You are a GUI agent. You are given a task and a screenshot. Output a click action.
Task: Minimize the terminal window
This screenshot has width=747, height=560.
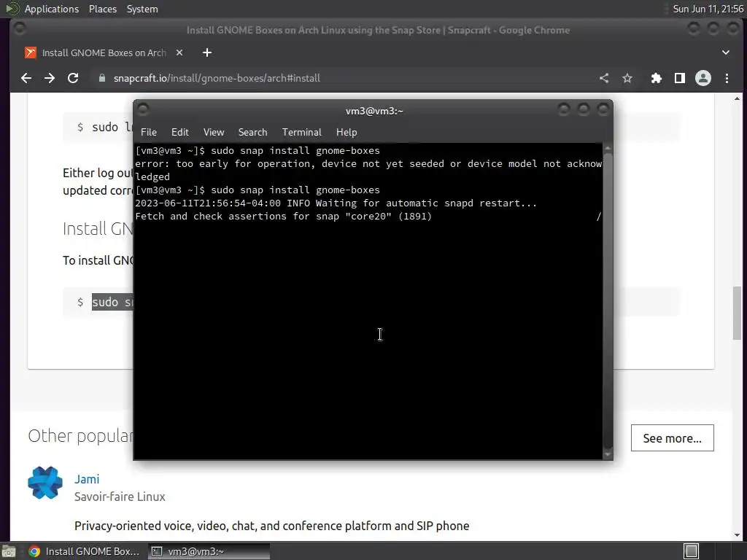tap(564, 110)
